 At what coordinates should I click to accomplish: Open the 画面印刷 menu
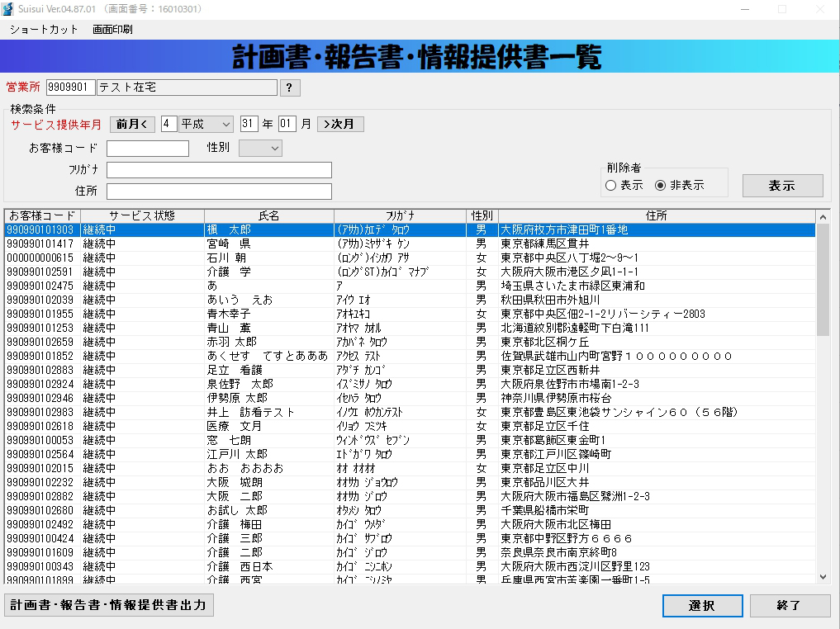[112, 30]
